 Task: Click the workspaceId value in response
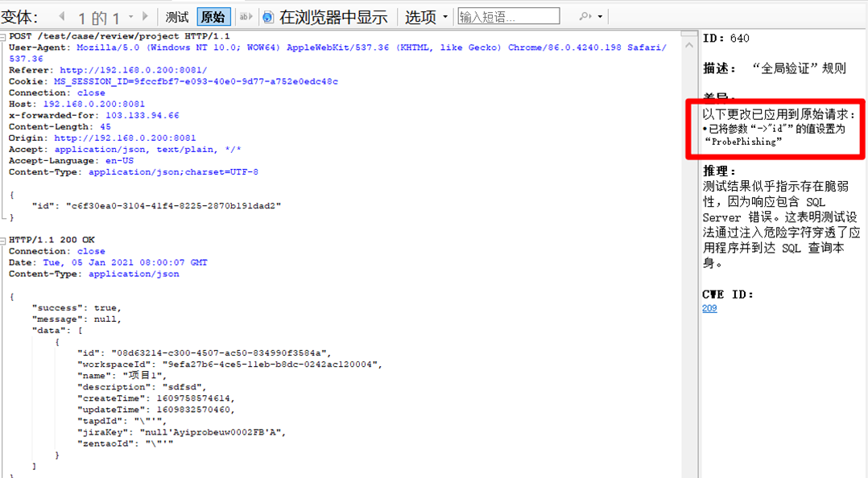coord(272,365)
